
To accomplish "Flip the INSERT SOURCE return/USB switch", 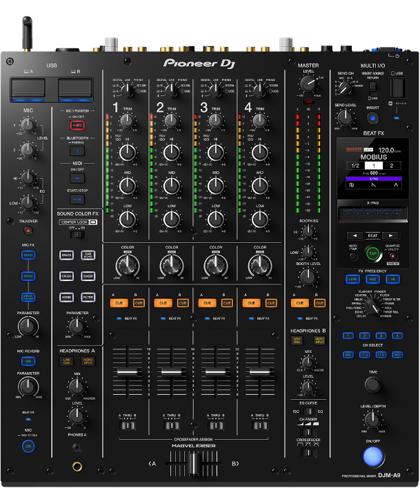I will tap(373, 87).
